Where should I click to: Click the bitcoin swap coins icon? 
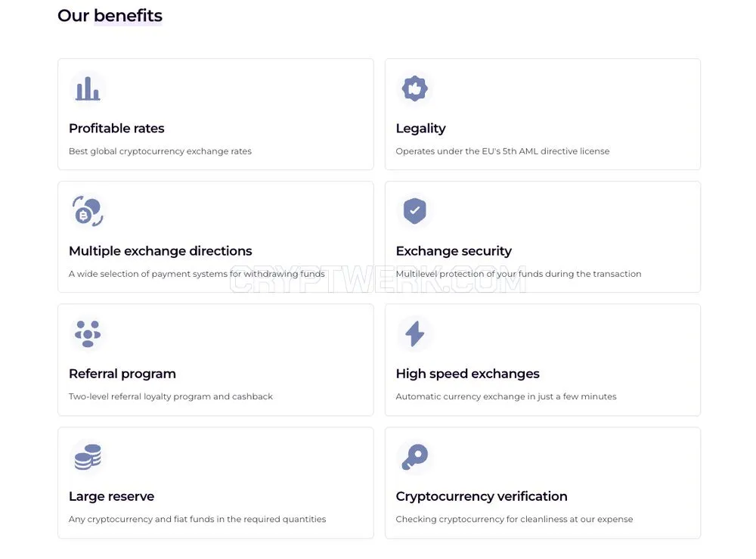pyautogui.click(x=88, y=211)
